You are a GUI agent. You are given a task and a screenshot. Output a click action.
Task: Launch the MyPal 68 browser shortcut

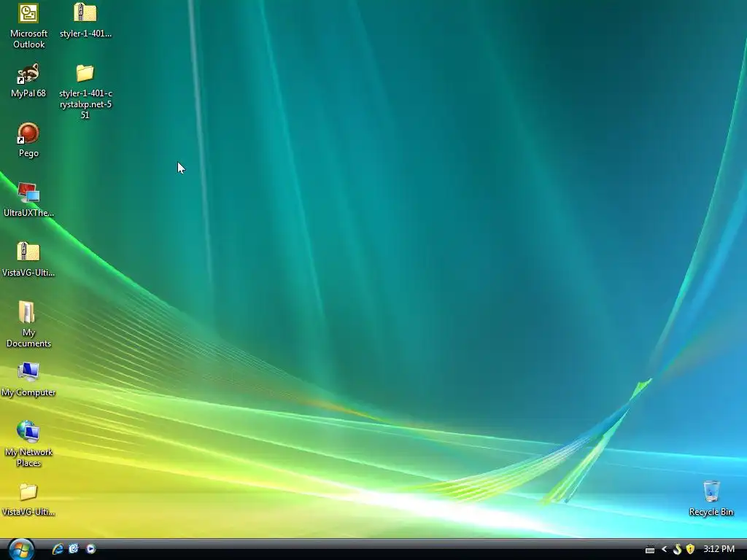click(x=28, y=74)
